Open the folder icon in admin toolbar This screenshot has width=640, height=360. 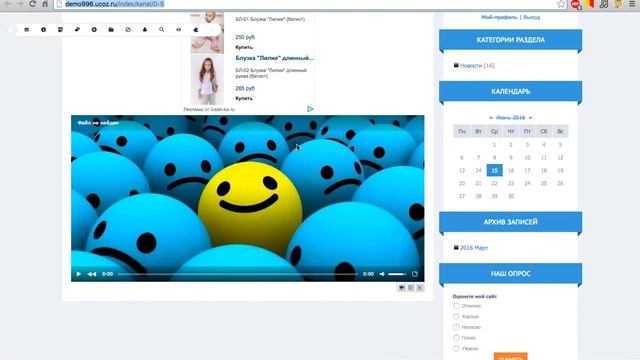[111, 30]
